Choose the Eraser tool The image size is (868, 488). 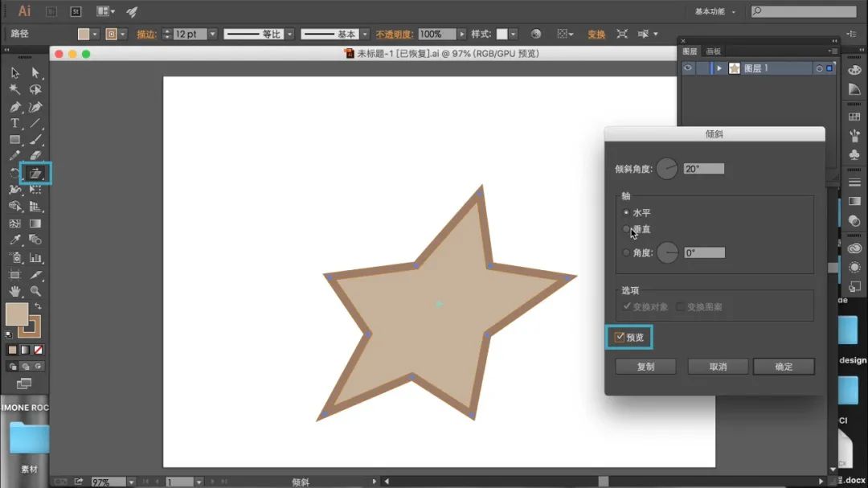(35, 156)
